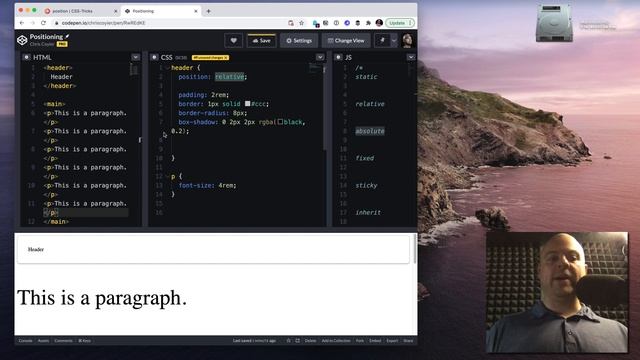Expand the dropdown beside the pin icon
Screen dimensions: 640x360
click(x=394, y=40)
